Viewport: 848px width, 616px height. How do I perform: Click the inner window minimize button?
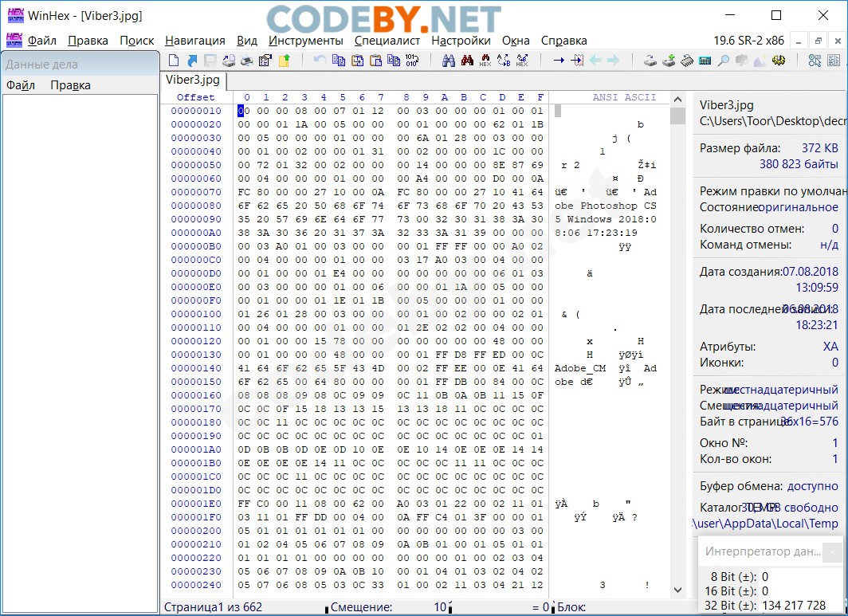click(799, 41)
